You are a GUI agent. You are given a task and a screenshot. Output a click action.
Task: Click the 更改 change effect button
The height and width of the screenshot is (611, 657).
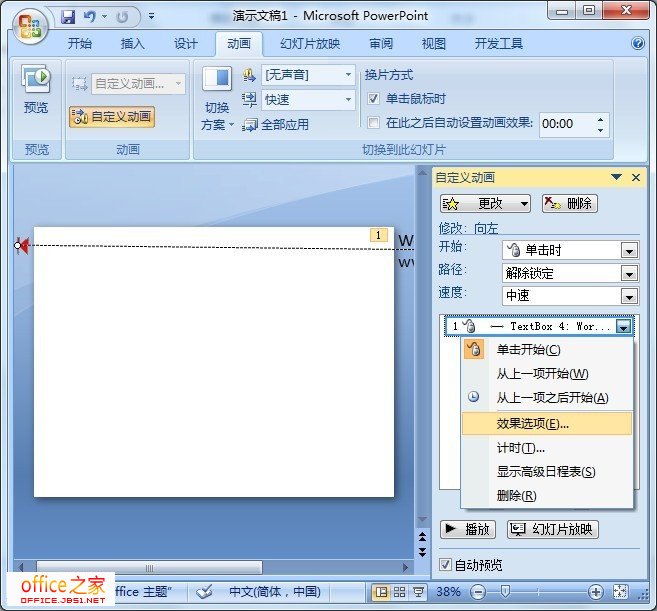[485, 204]
